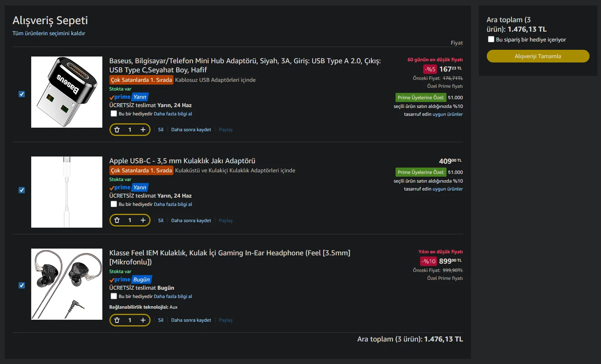Viewport: 601px width, 364px height.
Task: Click 'Bağlanabilirlik teknolojisi: Aux' text
Action: (x=143, y=307)
